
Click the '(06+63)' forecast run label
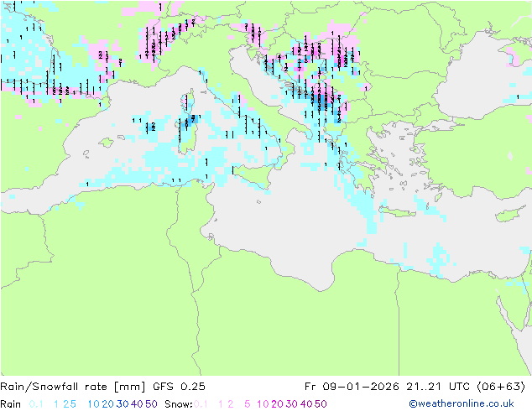pos(501,387)
